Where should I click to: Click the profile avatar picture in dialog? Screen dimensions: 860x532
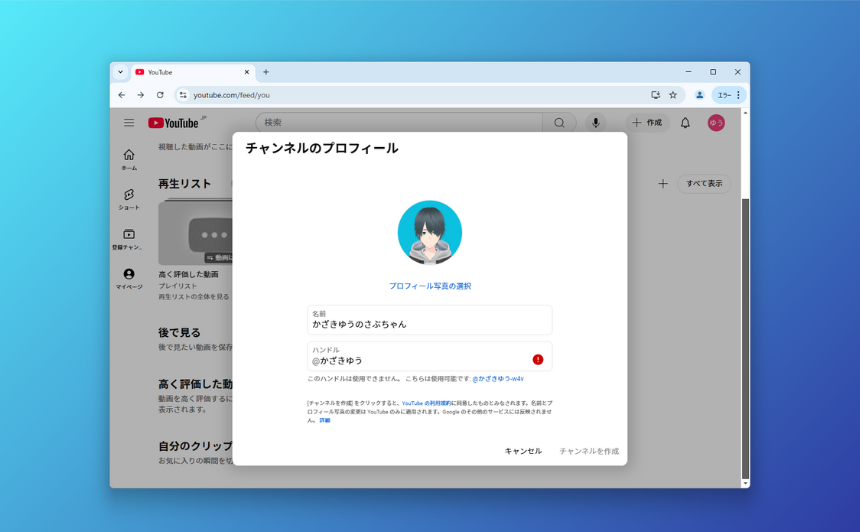point(430,233)
